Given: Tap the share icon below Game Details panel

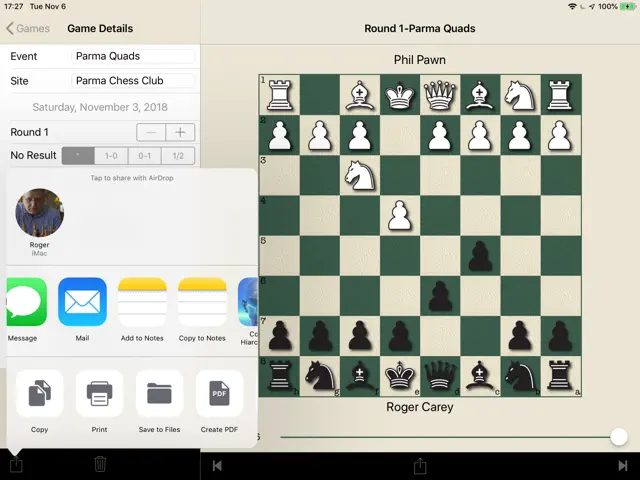Looking at the screenshot, I should 16,464.
